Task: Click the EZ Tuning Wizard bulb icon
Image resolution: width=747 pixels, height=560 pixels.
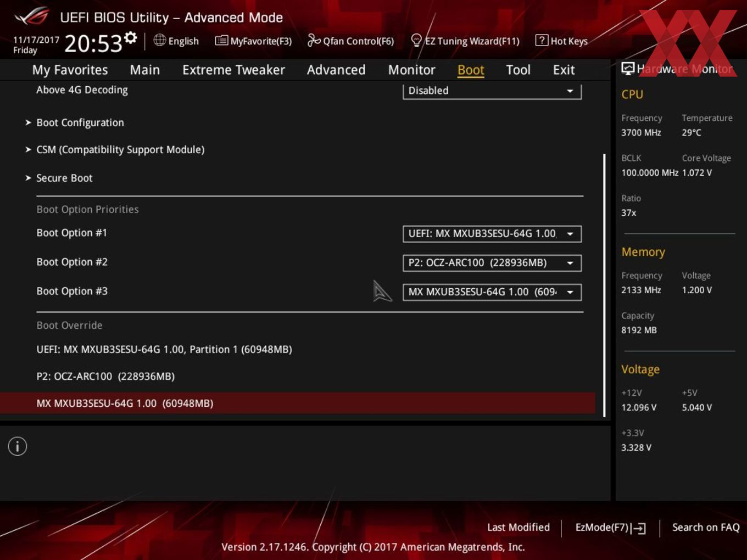Action: tap(416, 40)
